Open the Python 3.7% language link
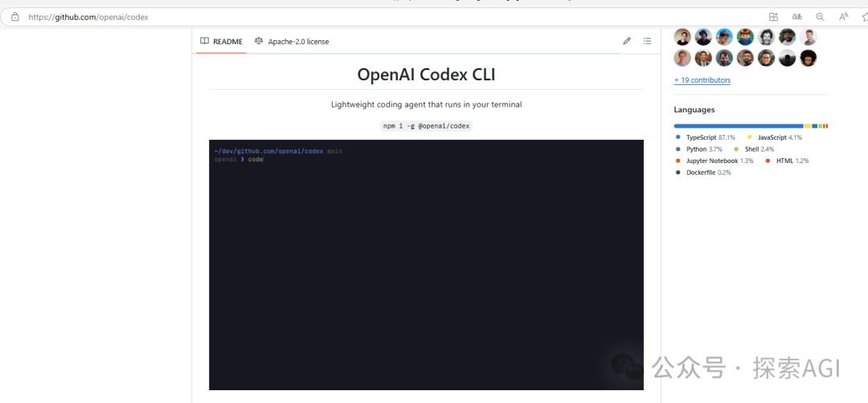Image resolution: width=868 pixels, height=403 pixels. (698, 149)
